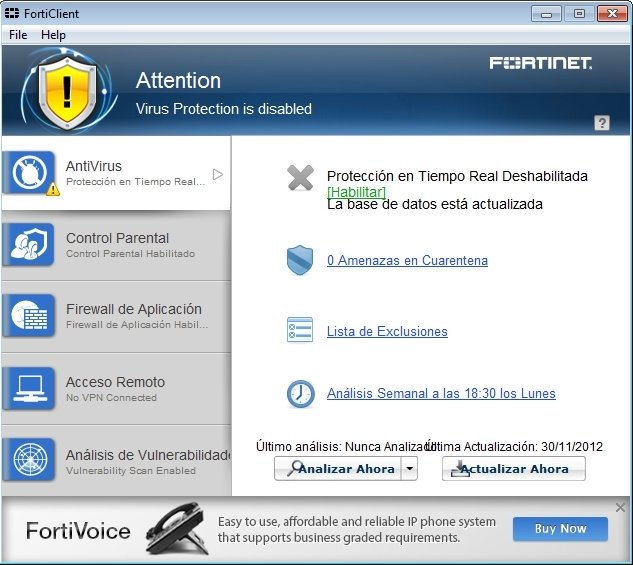
Task: Click the yellow warning shield icon
Action: click(67, 92)
